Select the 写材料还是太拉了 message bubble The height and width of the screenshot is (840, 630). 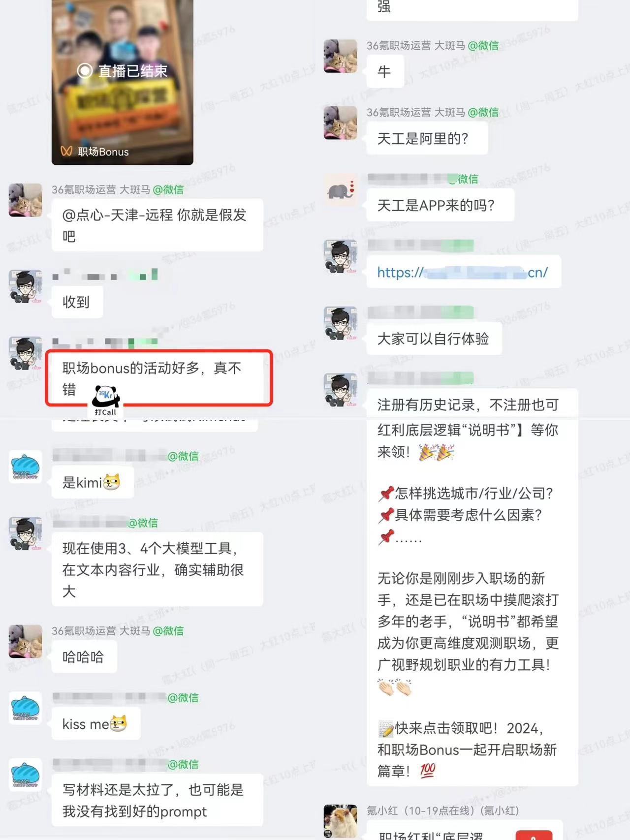(x=157, y=800)
